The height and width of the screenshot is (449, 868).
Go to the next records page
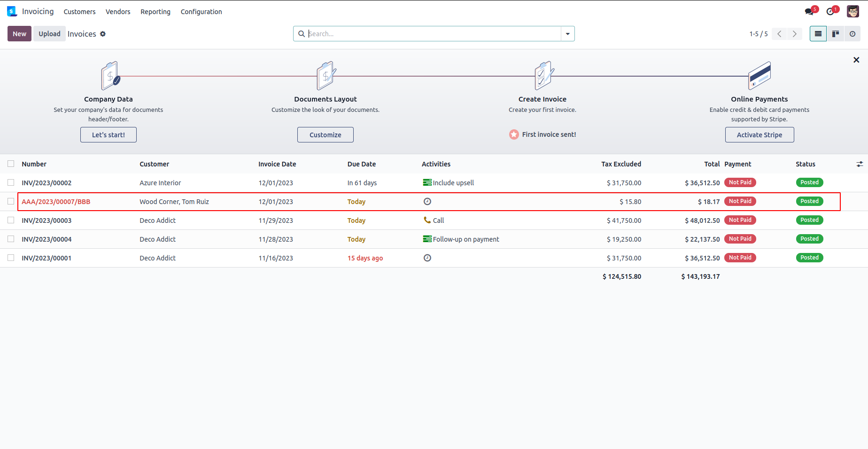795,34
